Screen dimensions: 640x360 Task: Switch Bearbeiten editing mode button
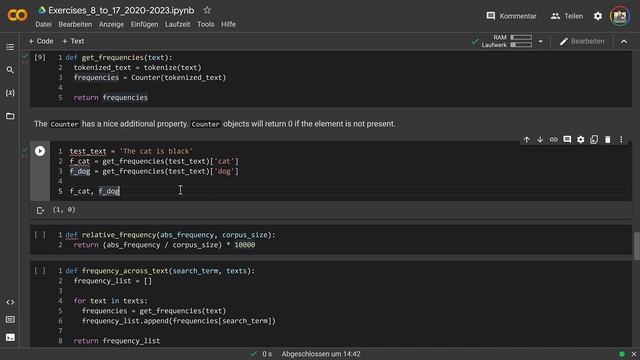click(582, 41)
